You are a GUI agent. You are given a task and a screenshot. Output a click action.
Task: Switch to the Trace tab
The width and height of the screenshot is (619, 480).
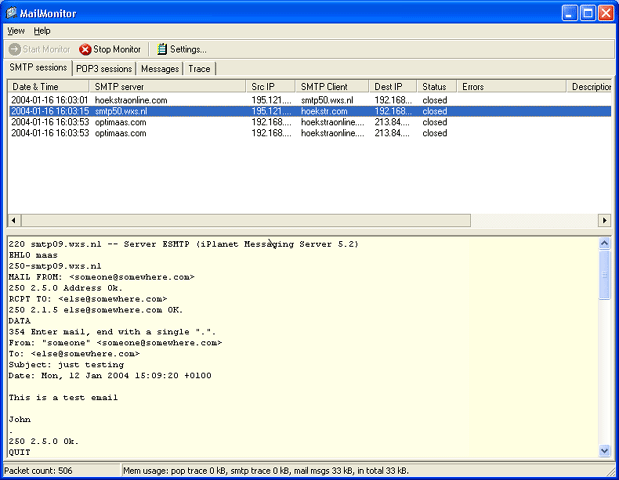pyautogui.click(x=199, y=69)
